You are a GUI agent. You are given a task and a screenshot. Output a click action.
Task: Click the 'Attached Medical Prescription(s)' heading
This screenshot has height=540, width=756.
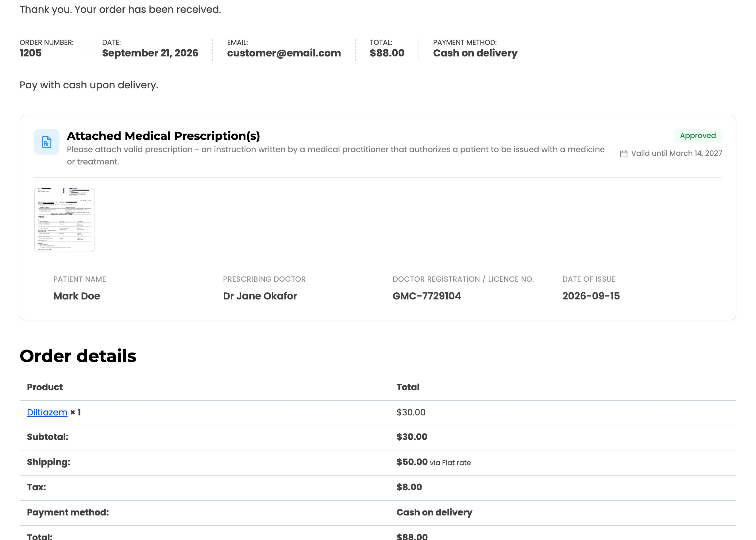163,136
